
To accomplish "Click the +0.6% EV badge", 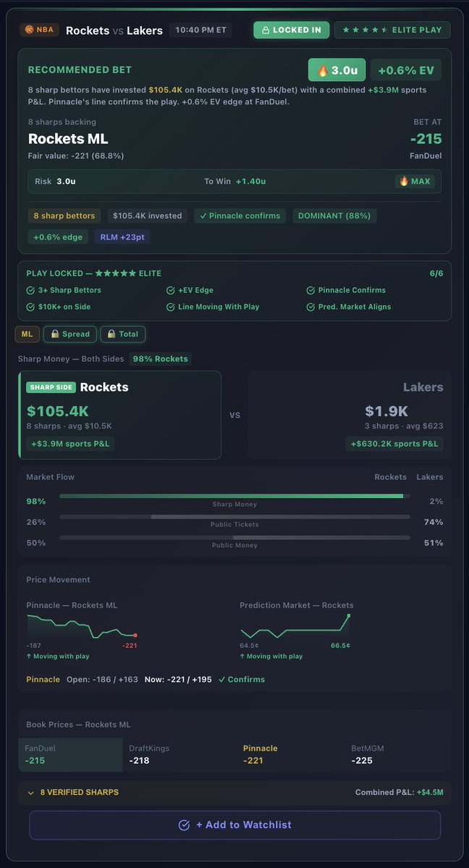I will click(406, 70).
